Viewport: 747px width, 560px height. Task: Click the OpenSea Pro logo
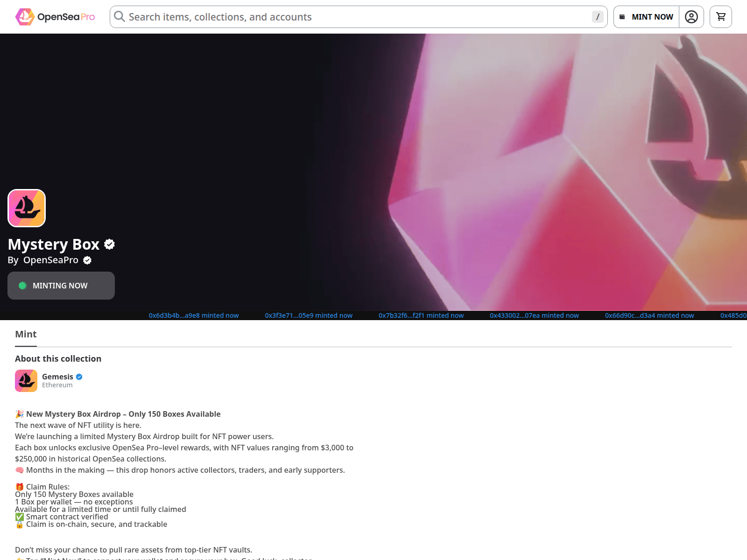click(55, 17)
